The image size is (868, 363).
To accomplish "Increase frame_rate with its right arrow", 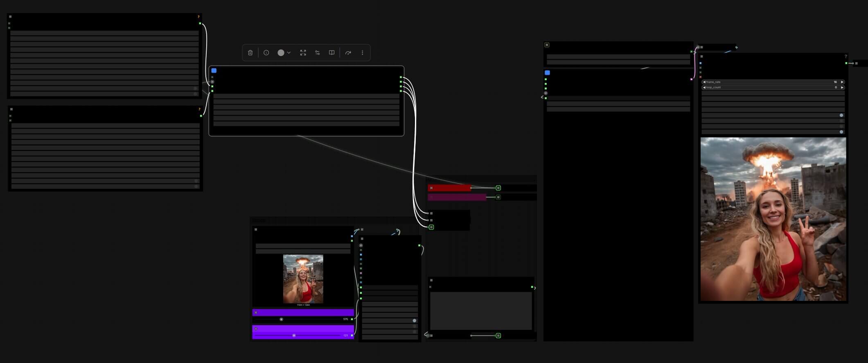I will 842,82.
